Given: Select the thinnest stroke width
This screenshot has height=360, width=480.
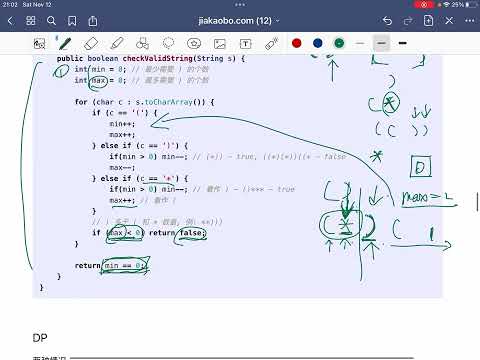Looking at the screenshot, I should tap(360, 43).
